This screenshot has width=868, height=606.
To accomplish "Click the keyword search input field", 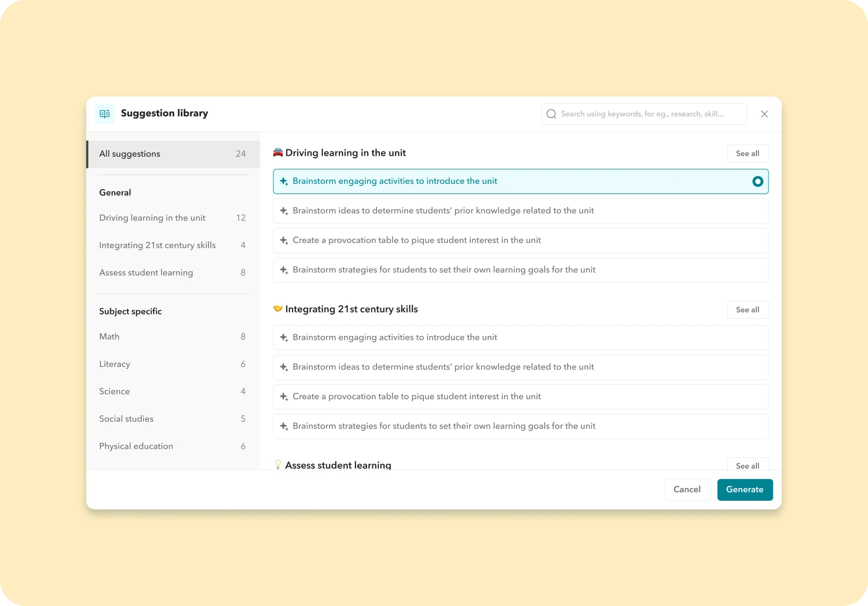I will point(649,114).
